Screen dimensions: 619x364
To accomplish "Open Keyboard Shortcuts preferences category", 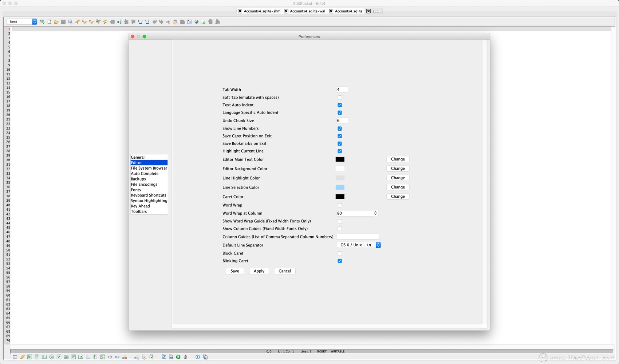I will pyautogui.click(x=149, y=195).
